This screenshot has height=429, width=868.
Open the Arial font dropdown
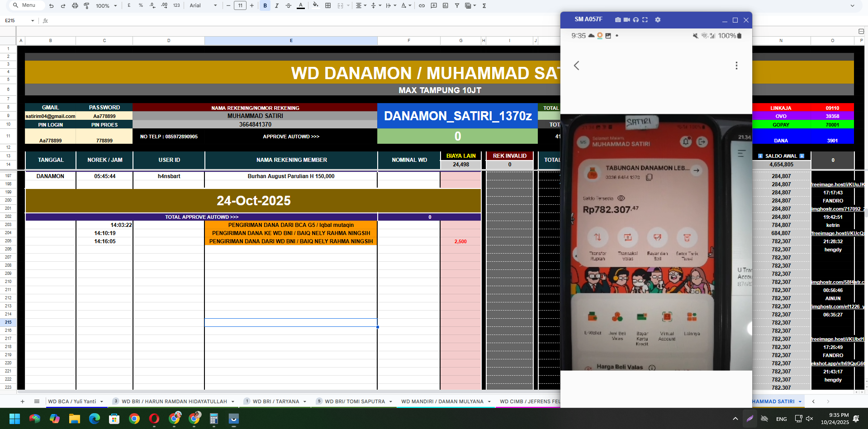pyautogui.click(x=203, y=5)
